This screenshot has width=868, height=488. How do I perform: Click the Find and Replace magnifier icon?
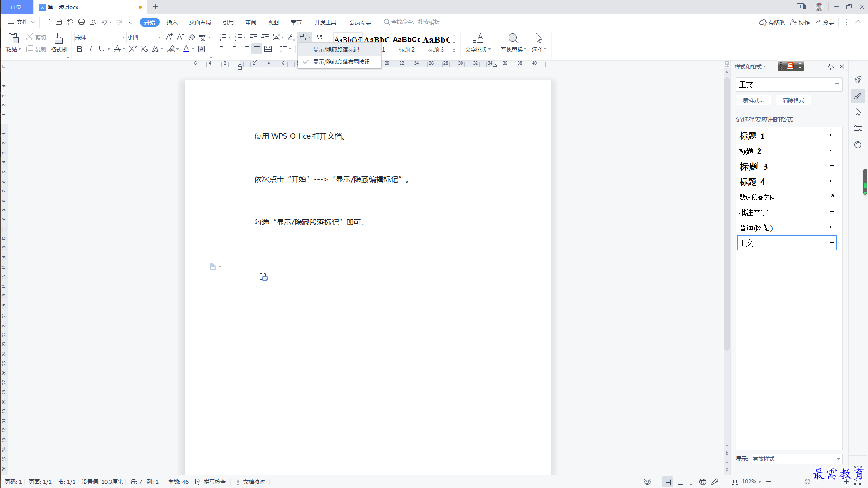pyautogui.click(x=513, y=38)
